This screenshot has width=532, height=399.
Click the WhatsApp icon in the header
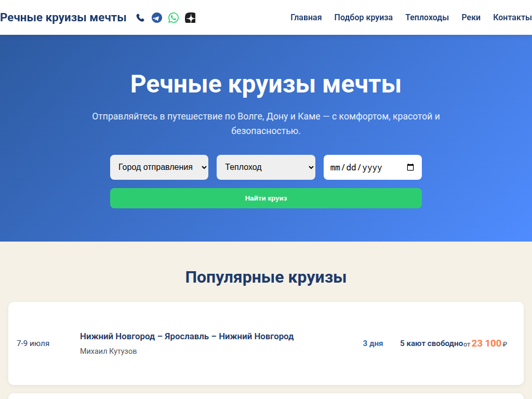pyautogui.click(x=173, y=17)
